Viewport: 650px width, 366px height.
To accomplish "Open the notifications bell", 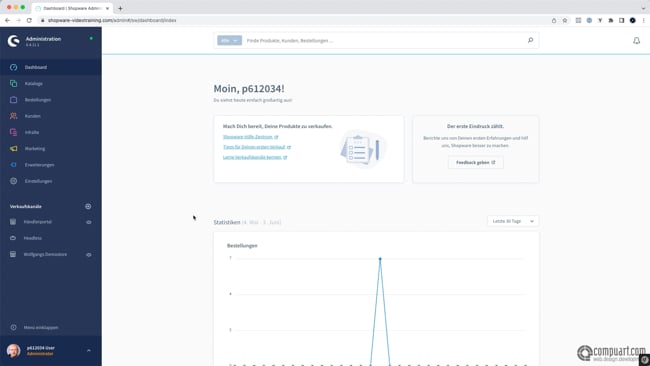I will 636,41.
